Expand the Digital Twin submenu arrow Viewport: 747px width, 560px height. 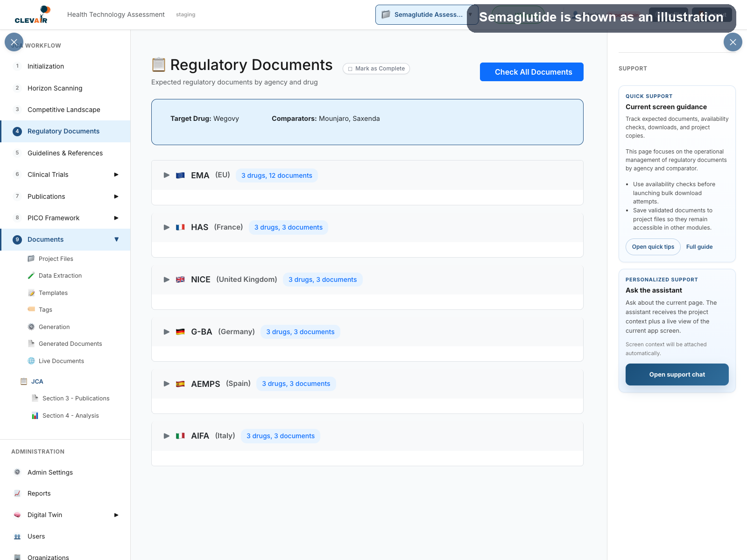[x=116, y=515]
